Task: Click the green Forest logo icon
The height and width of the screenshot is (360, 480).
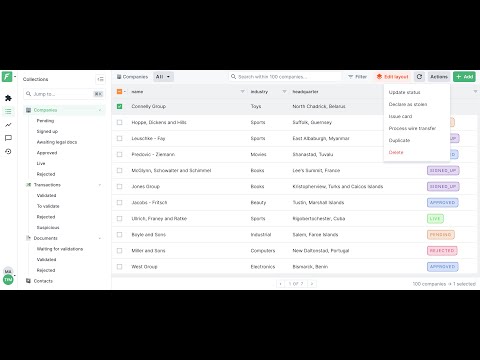Action: [7, 77]
